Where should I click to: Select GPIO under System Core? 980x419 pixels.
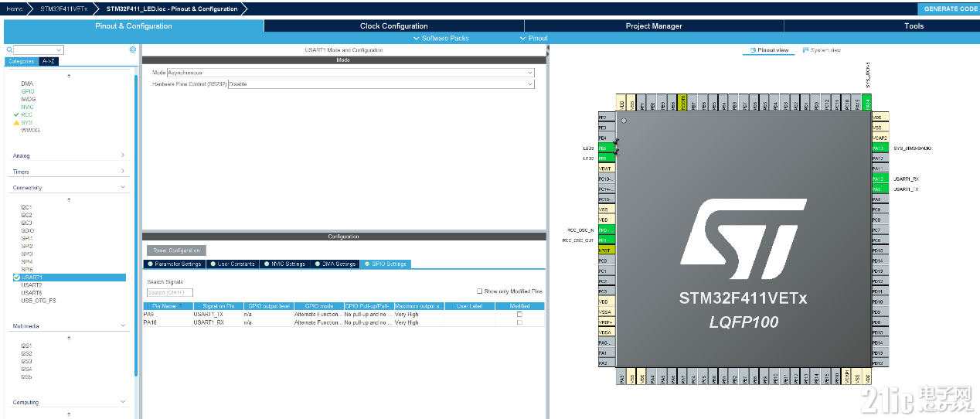point(28,91)
